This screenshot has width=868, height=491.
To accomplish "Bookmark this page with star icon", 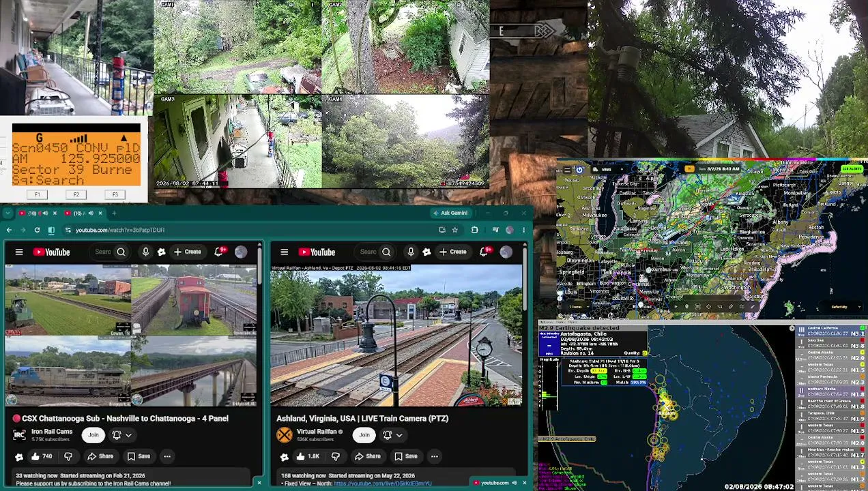I will (454, 230).
